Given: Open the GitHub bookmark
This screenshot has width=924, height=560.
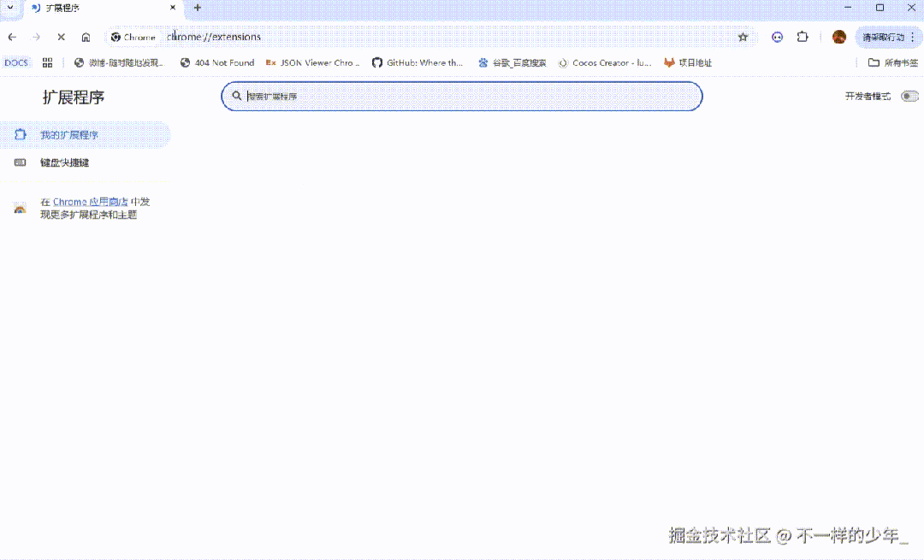Looking at the screenshot, I should (x=418, y=62).
